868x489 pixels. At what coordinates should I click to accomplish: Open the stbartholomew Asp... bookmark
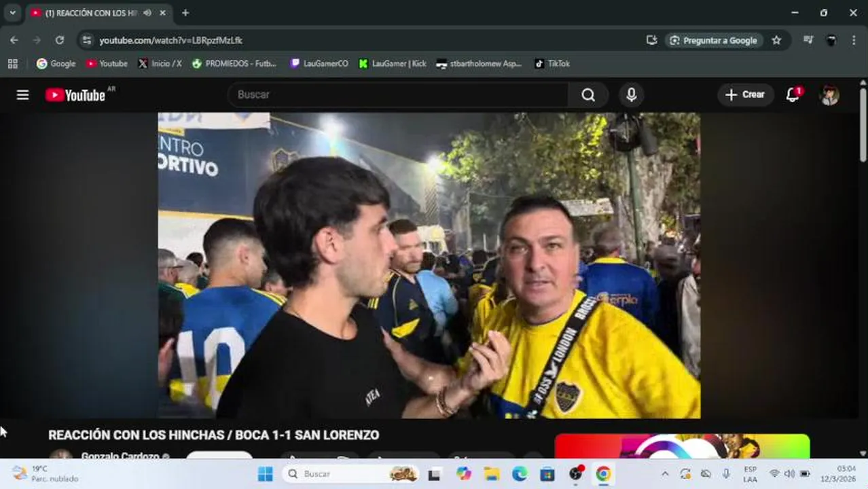(479, 63)
